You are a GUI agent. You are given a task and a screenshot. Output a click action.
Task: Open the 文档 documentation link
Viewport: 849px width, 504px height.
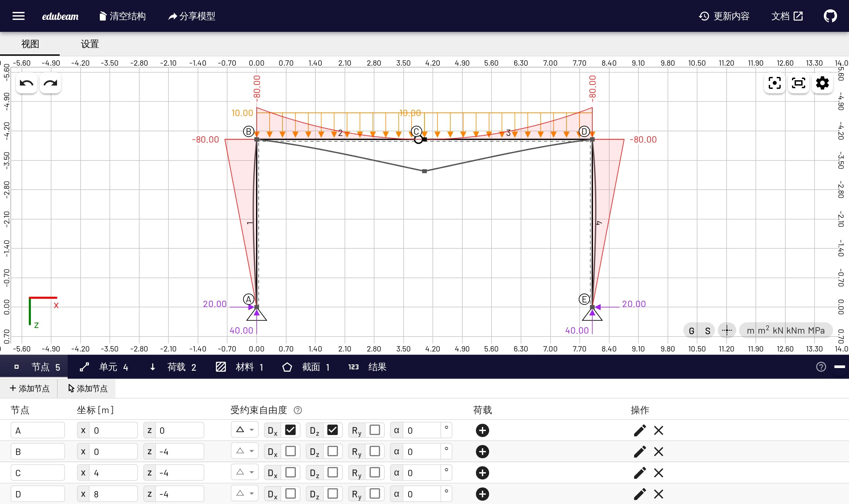(x=787, y=16)
